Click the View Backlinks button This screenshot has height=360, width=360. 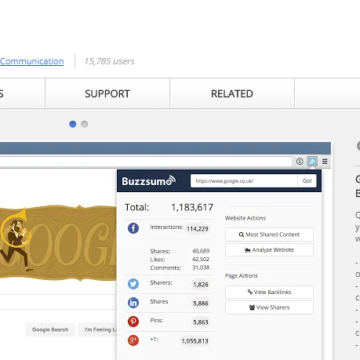pos(269,292)
